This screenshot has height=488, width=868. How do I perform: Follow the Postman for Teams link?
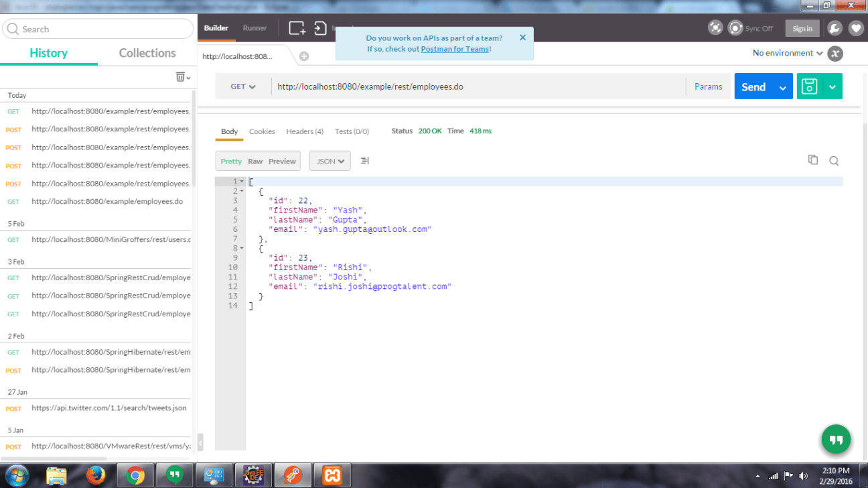(x=455, y=49)
